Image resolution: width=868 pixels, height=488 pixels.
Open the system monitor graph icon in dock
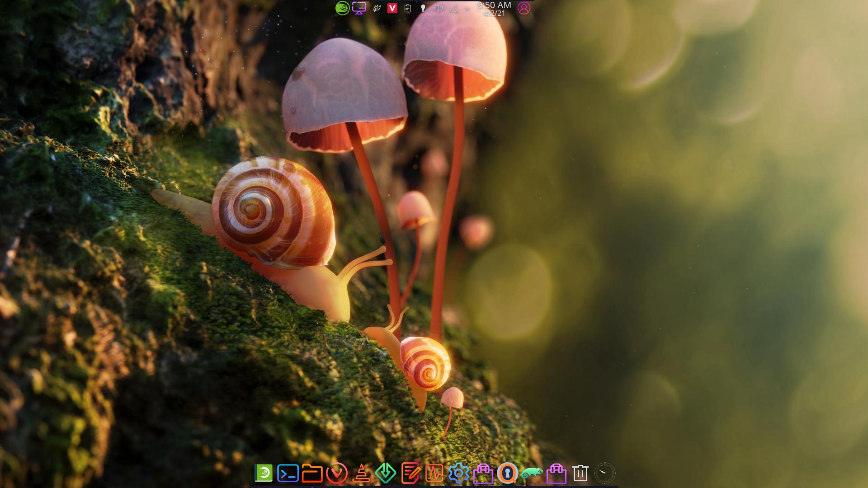pyautogui.click(x=434, y=473)
